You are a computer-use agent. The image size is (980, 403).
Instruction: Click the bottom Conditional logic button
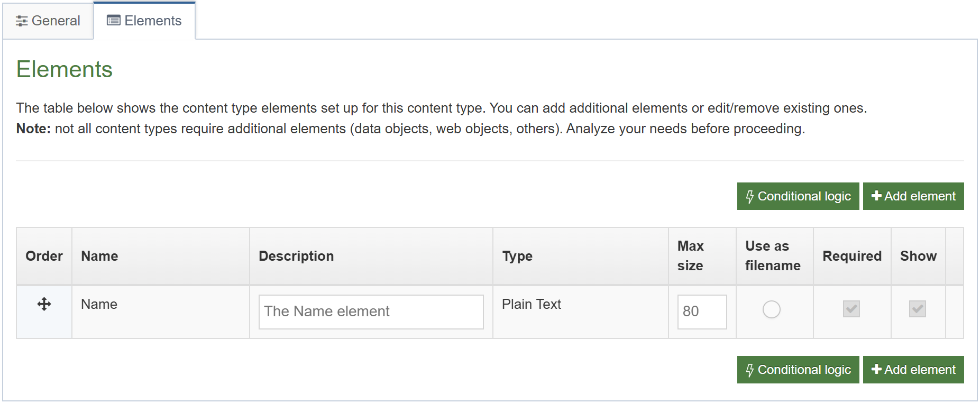[x=798, y=370]
